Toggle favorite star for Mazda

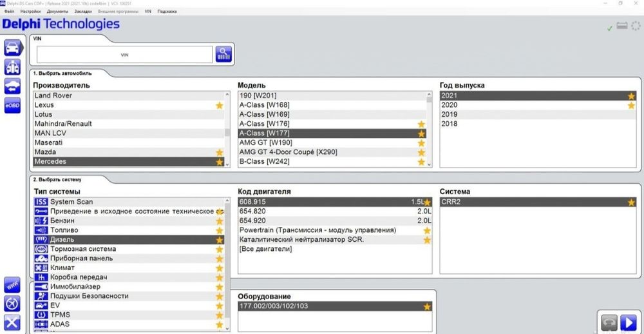click(220, 153)
